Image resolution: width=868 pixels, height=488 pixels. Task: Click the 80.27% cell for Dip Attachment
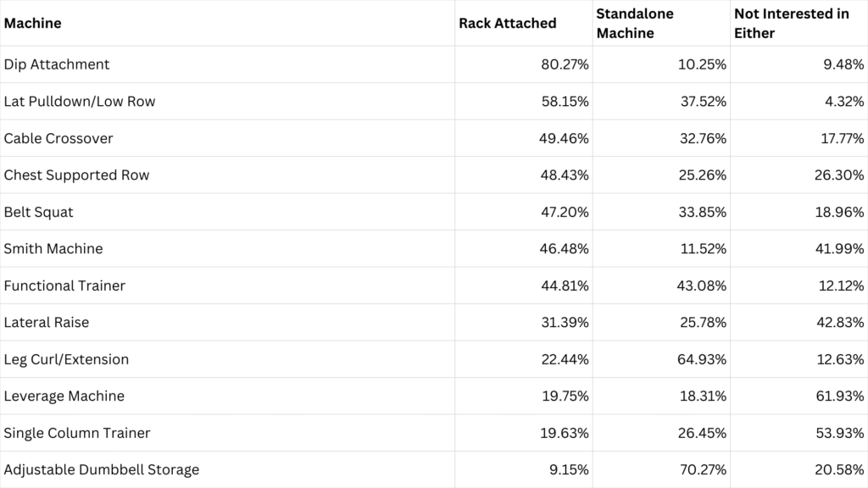coord(565,64)
